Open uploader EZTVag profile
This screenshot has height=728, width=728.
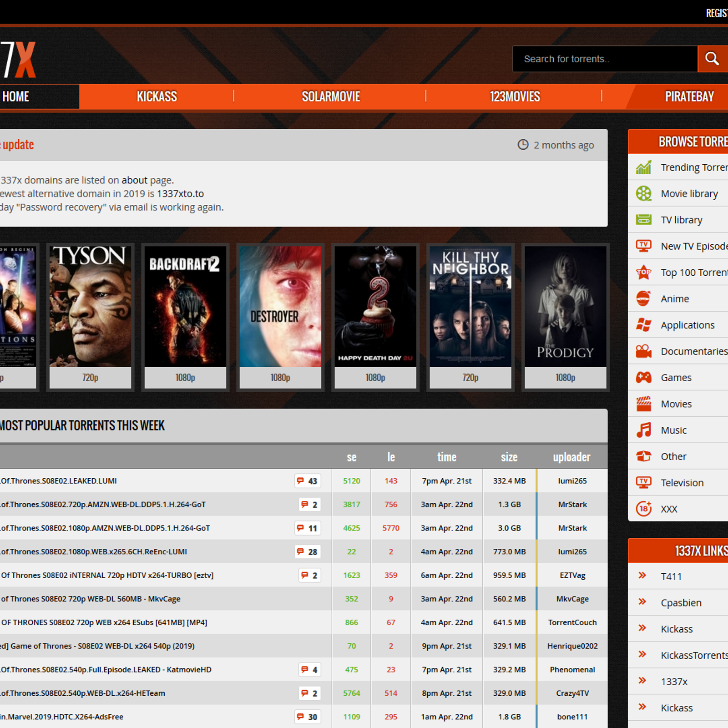click(x=572, y=576)
